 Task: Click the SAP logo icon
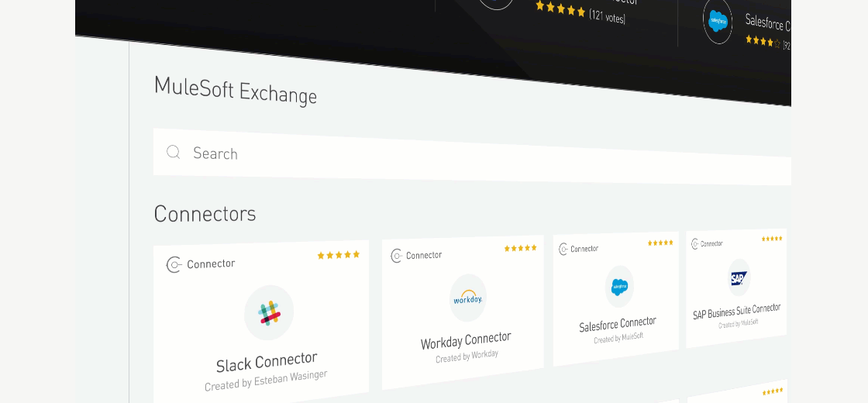(x=739, y=278)
